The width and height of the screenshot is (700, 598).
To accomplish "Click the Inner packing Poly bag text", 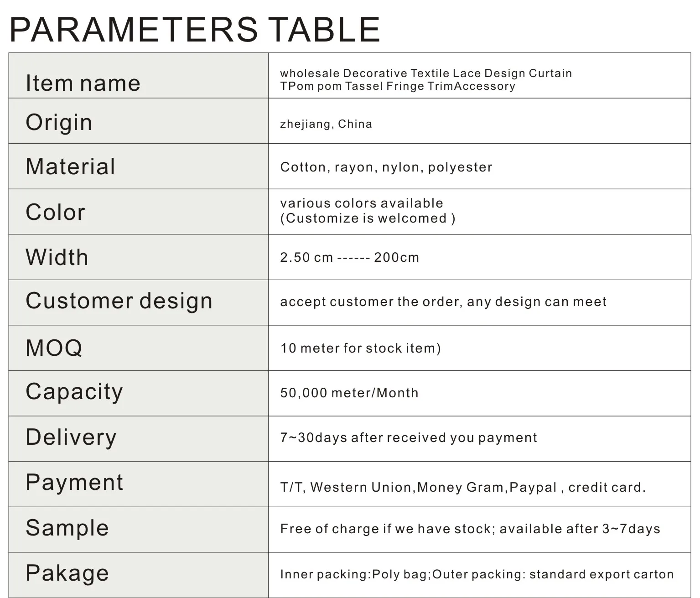I will pos(477,574).
